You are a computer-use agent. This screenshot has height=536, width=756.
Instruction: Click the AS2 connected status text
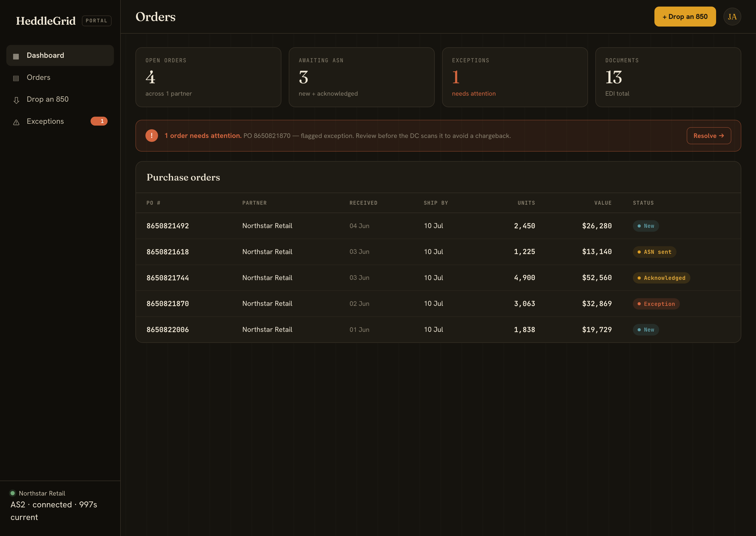point(54,511)
